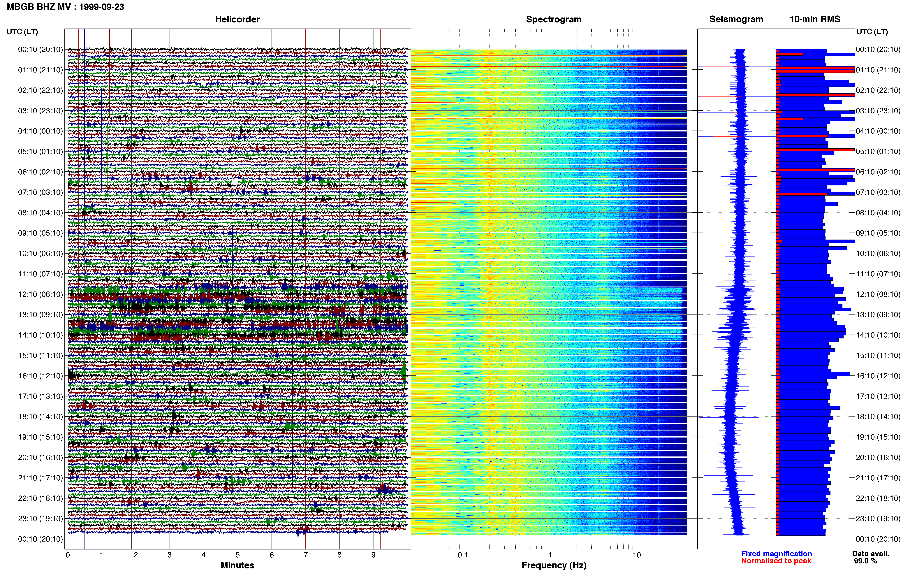Click '21:10 (17:10)' on the right time axis

[878, 478]
